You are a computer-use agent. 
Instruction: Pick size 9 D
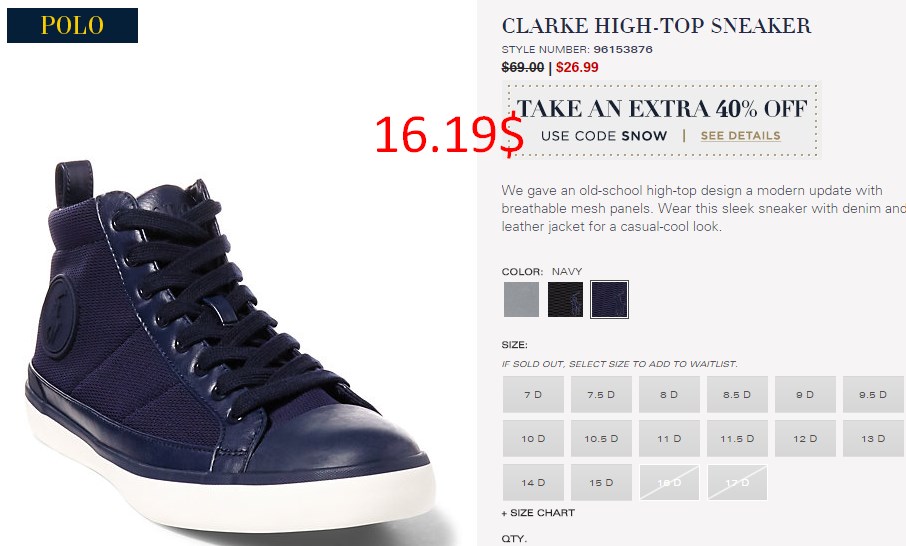click(805, 395)
